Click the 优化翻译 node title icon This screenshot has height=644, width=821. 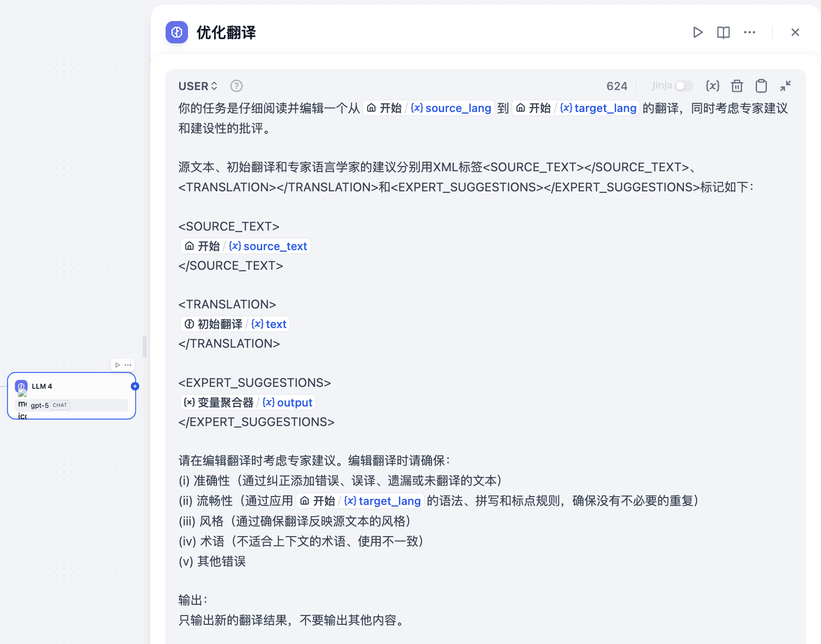pyautogui.click(x=177, y=32)
